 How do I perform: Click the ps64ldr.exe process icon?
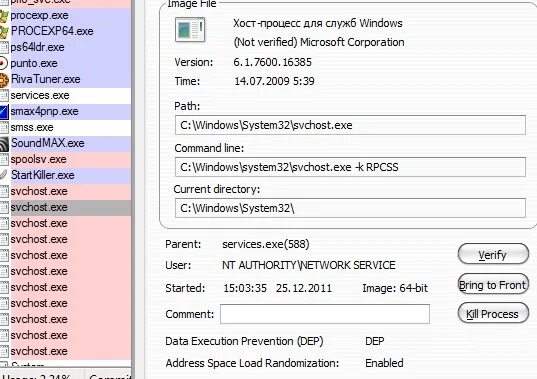pyautogui.click(x=4, y=47)
